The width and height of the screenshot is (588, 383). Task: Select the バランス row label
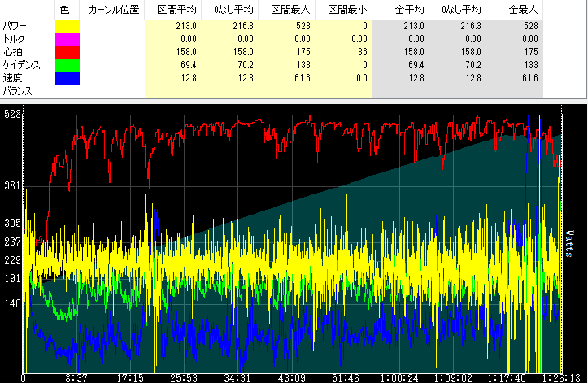click(x=18, y=91)
